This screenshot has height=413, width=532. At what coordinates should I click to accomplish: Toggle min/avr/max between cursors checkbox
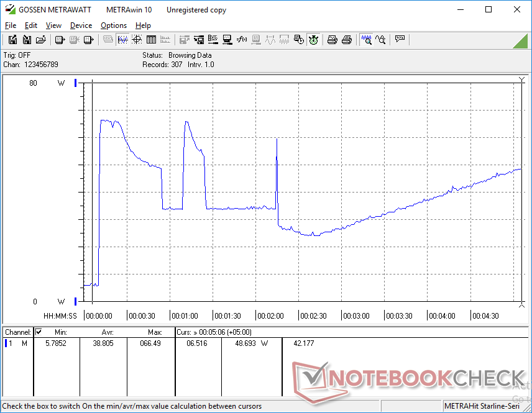click(x=39, y=332)
